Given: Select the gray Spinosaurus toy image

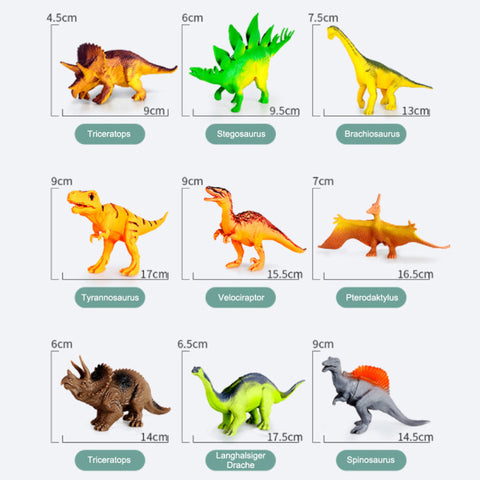Looking at the screenshot, I should [375, 395].
